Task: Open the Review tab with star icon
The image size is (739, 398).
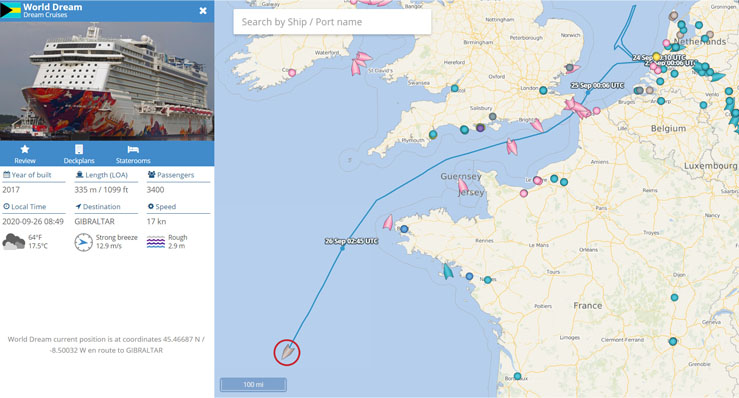Action: (25, 154)
